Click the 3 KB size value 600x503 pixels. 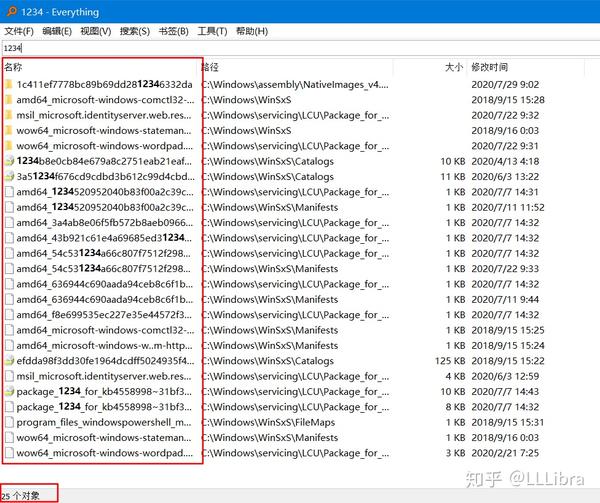(x=455, y=453)
